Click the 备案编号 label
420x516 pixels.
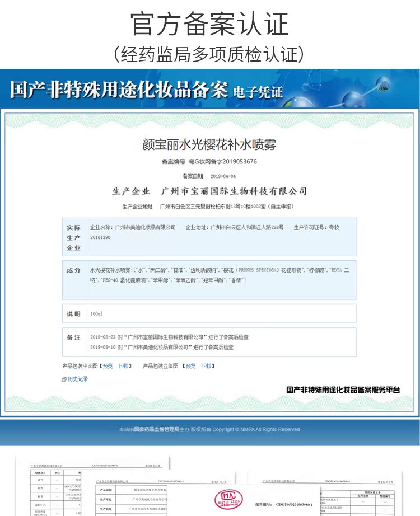coord(173,162)
